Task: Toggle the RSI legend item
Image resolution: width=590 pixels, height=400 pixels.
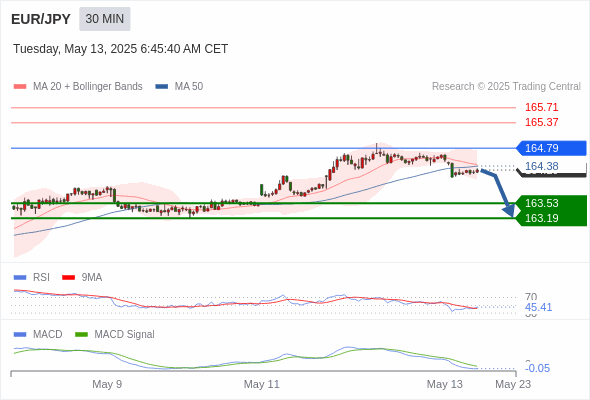Action: (x=31, y=277)
